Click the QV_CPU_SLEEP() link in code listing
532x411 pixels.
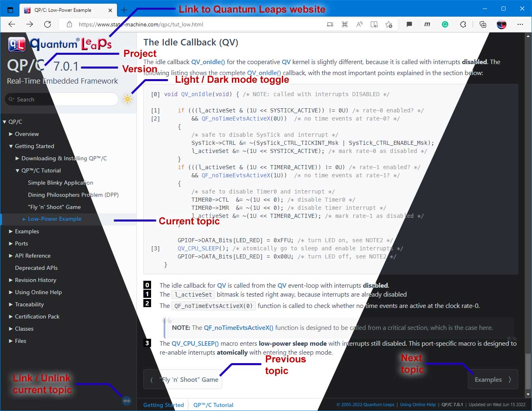[203, 248]
